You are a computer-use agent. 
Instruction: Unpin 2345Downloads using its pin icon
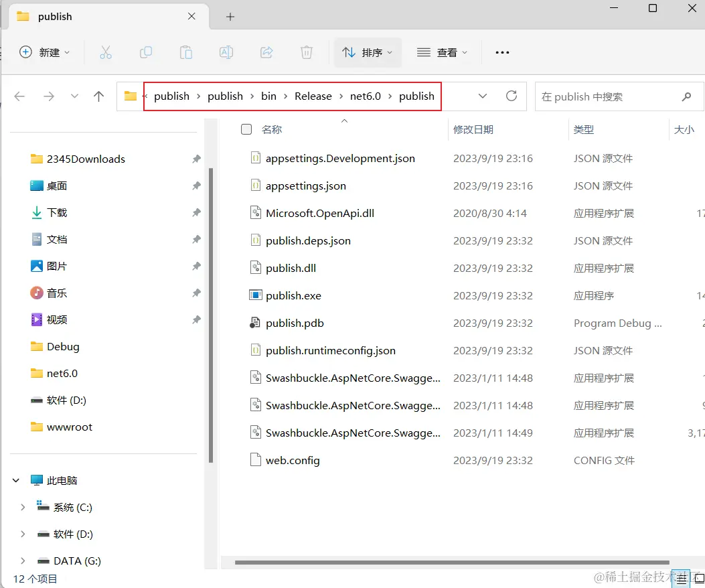pos(196,159)
